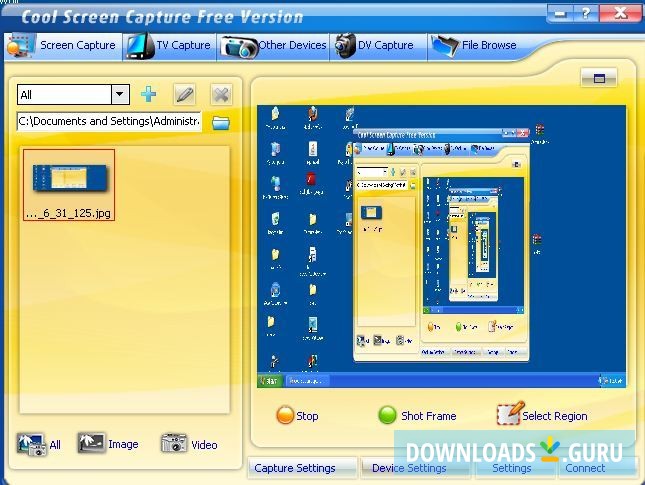The width and height of the screenshot is (645, 485).
Task: Edit category with the pencil icon
Action: (184, 95)
